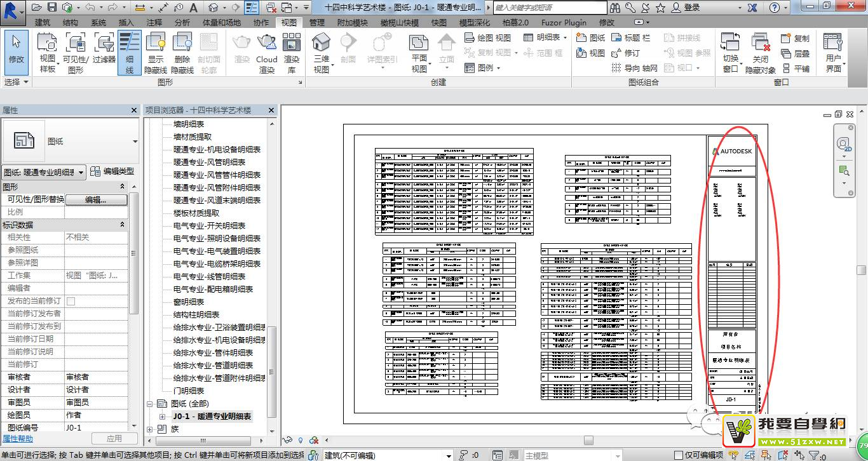Image resolution: width=868 pixels, height=461 pixels.
Task: Open the 注释 ribbon tab
Action: [154, 22]
